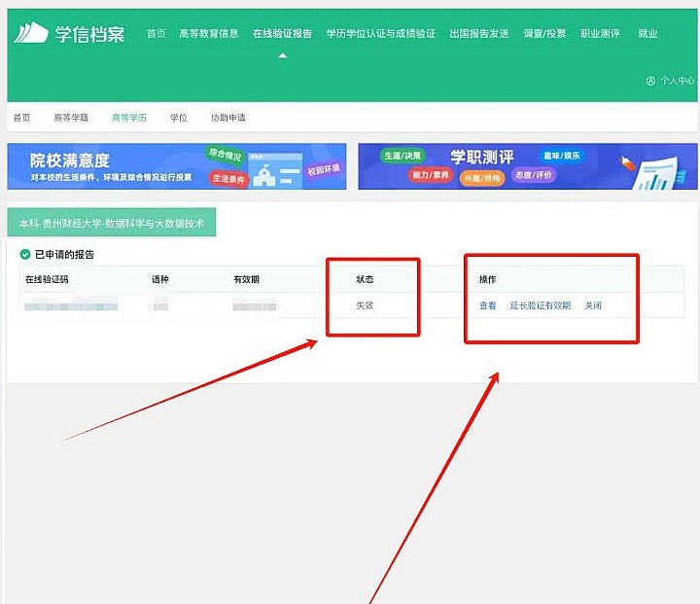Click the 学信档案 logo
Image resolution: width=700 pixels, height=604 pixels.
(69, 34)
